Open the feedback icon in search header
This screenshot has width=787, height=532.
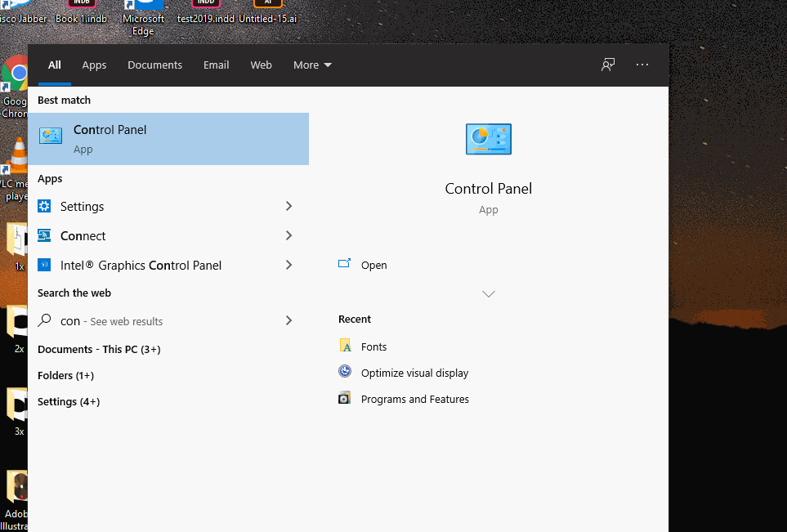tap(608, 65)
